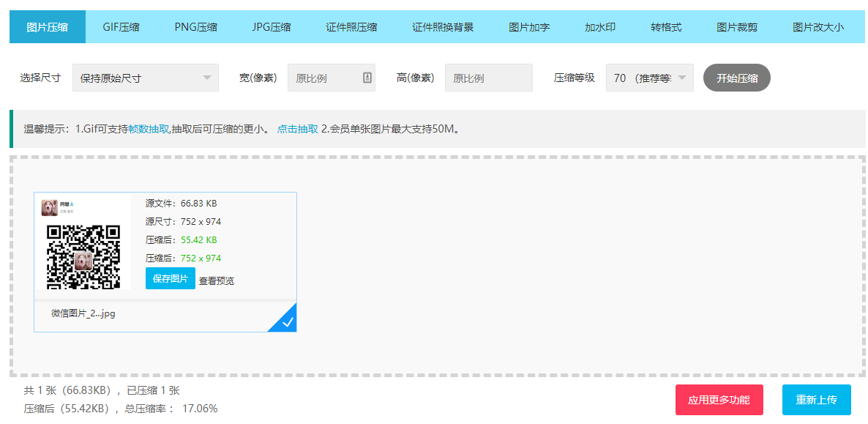Open the 压缩等级 70 dropdown
Image resolution: width=868 pixels, height=424 pixels.
pyautogui.click(x=650, y=78)
